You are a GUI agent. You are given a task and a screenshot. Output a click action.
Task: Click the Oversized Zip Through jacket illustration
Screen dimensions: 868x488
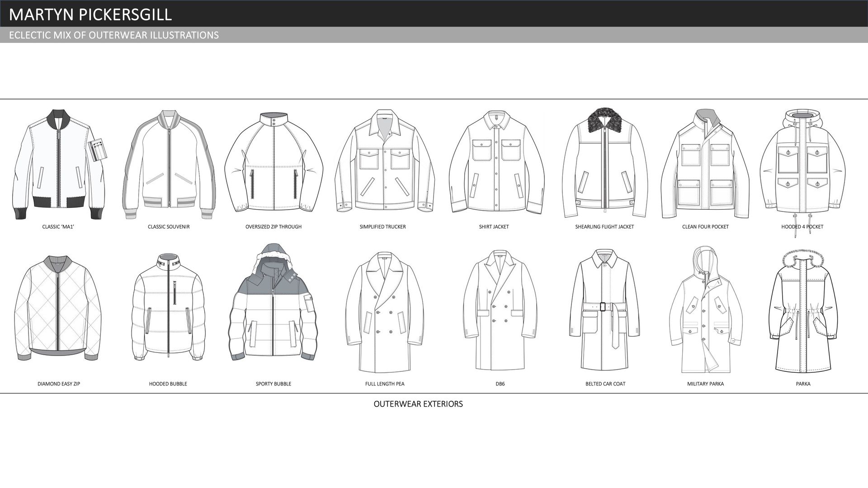point(274,163)
